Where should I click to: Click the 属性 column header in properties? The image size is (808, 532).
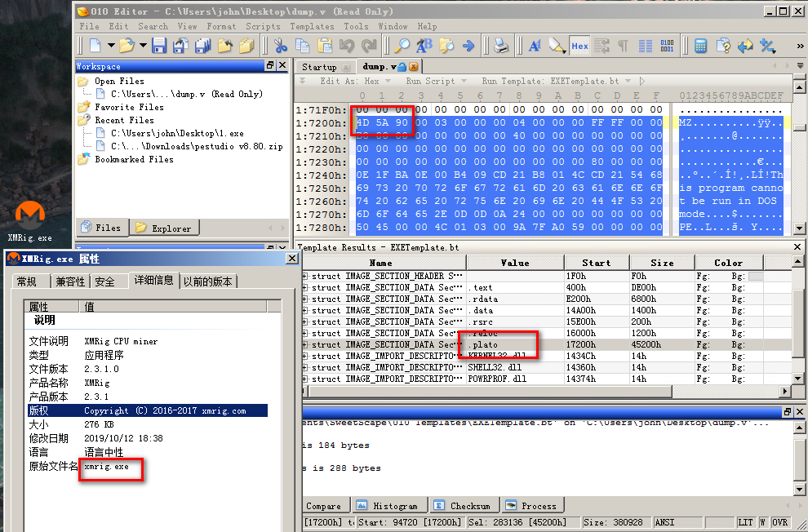[x=51, y=307]
